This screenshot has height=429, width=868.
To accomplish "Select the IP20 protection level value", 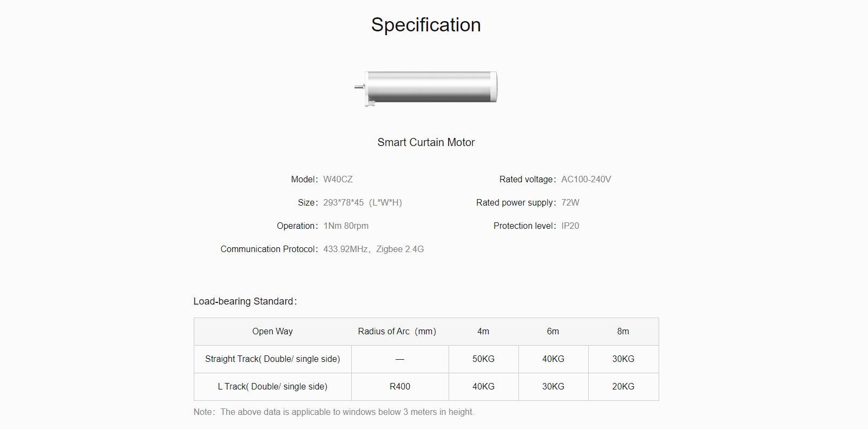I will click(570, 226).
